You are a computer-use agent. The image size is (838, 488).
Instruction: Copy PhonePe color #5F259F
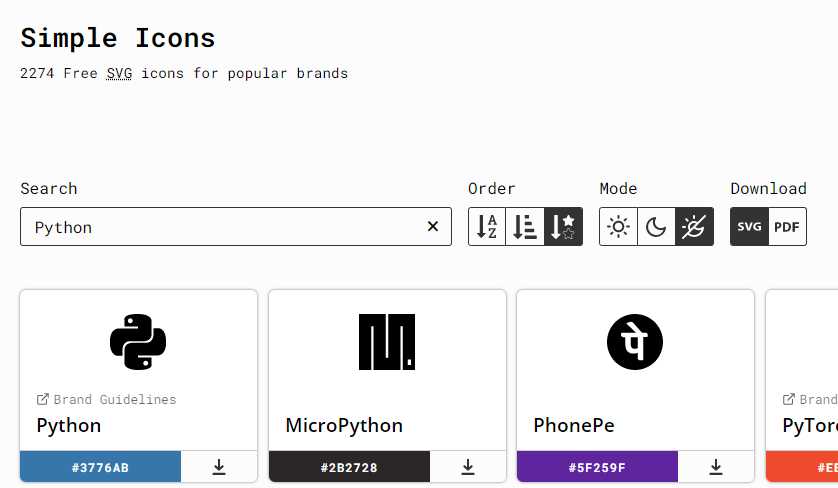click(597, 467)
